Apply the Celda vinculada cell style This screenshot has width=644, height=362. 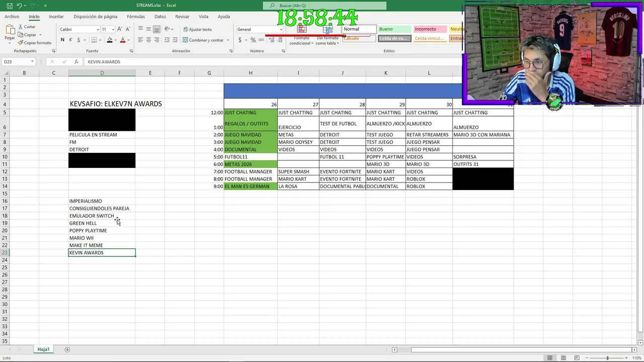pyautogui.click(x=429, y=38)
